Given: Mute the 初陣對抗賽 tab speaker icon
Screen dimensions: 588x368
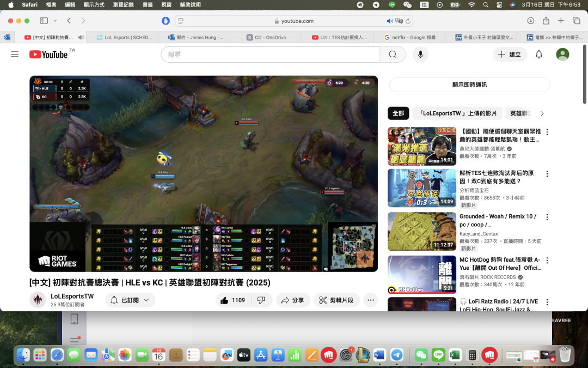Looking at the screenshot, I should (81, 37).
